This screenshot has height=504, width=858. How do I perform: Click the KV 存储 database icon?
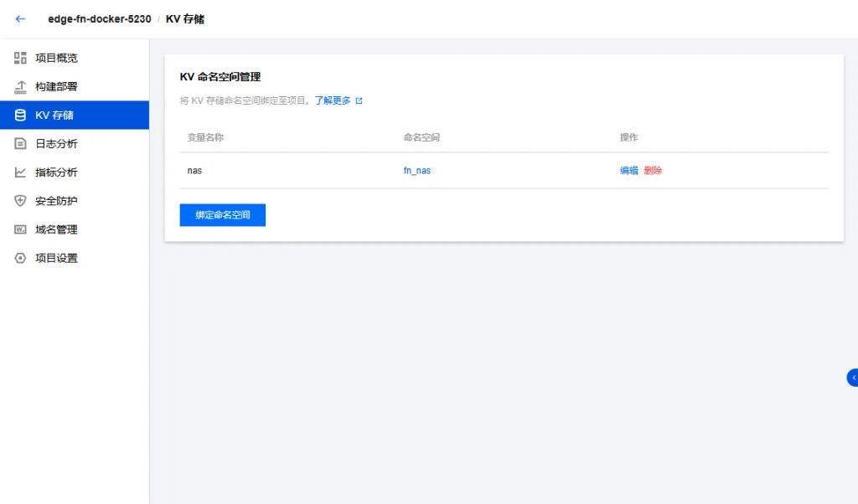[21, 116]
